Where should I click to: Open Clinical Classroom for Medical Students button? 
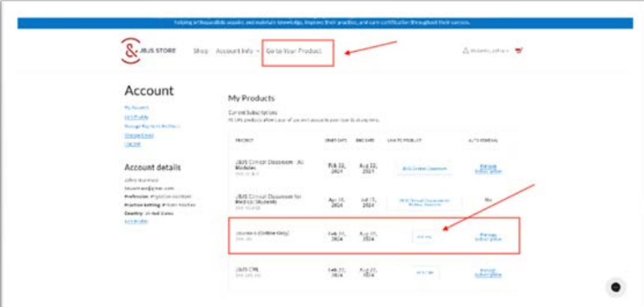pyautogui.click(x=424, y=202)
